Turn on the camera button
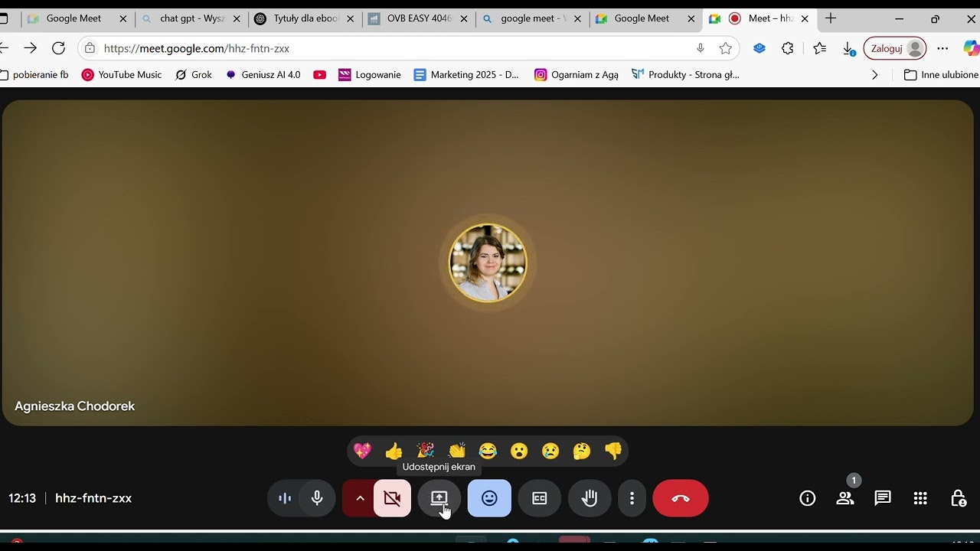Screen dimensions: 980x551 392,498
